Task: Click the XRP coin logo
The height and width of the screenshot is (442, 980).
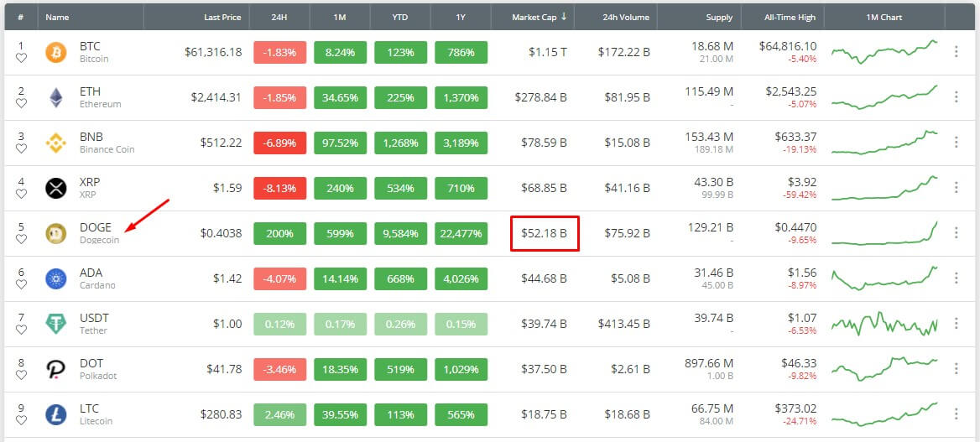Action: tap(56, 188)
